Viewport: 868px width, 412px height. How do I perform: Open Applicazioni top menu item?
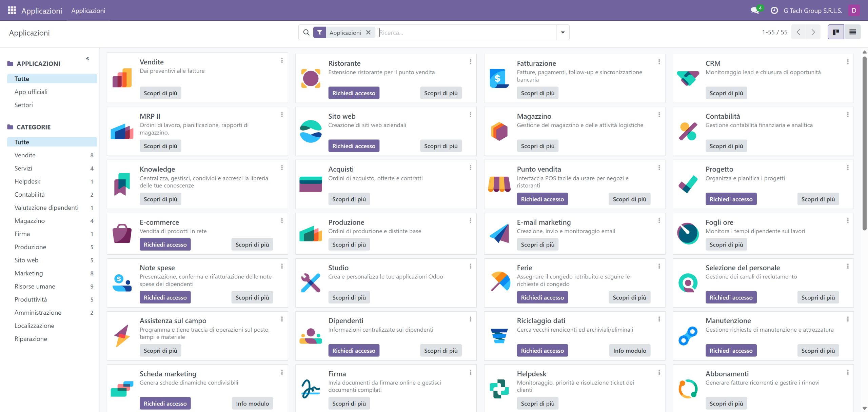[88, 11]
